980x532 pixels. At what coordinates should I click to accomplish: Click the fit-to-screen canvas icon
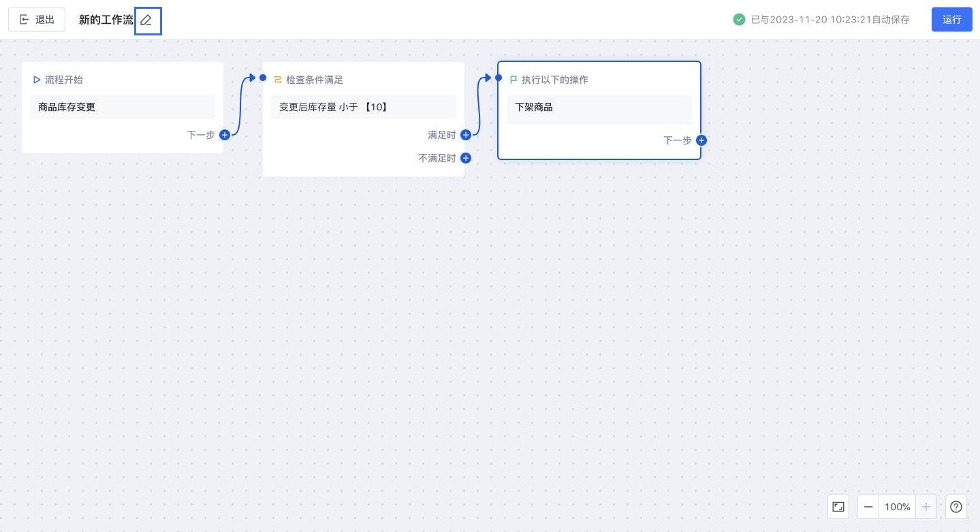838,507
